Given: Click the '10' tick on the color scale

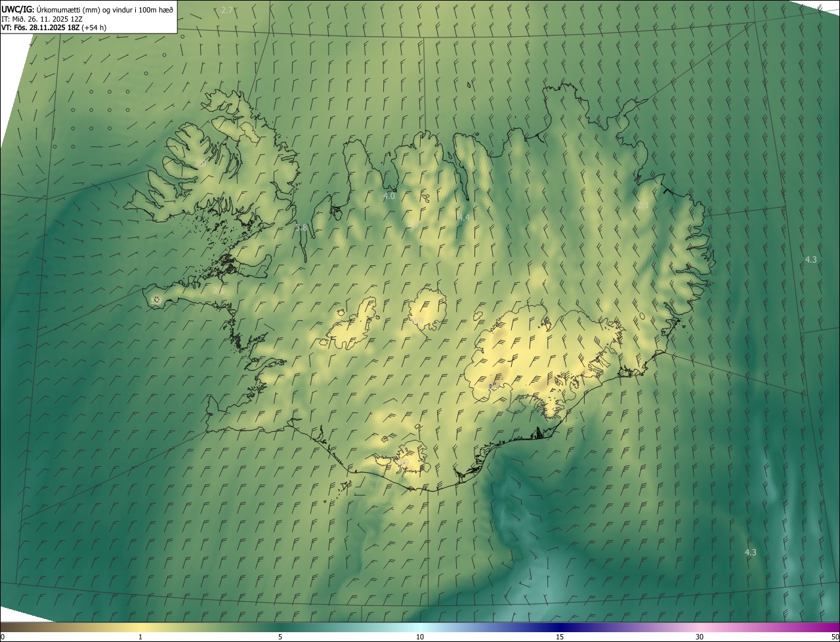Looking at the screenshot, I should (420, 637).
